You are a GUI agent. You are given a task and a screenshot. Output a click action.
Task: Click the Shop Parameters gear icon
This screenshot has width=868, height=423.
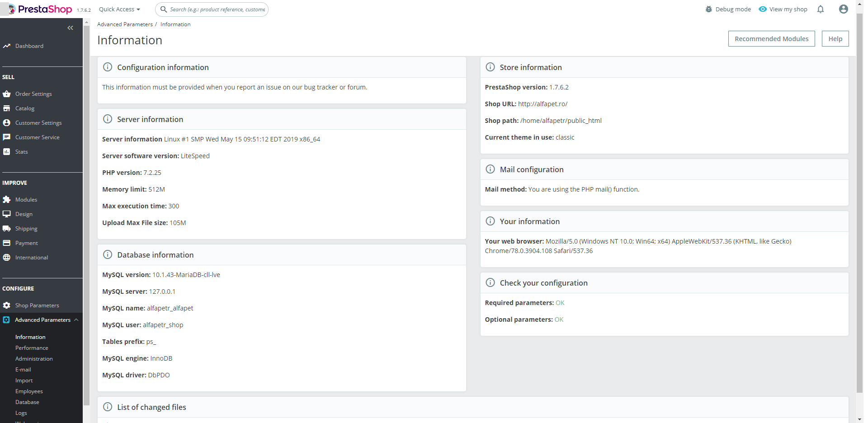tap(7, 305)
